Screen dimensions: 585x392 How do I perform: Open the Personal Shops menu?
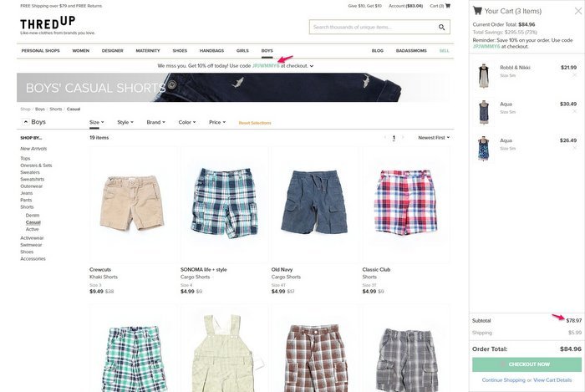(x=41, y=51)
